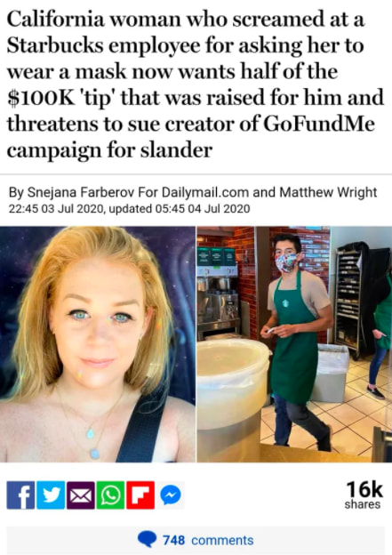Click the 16k shares counter
This screenshot has height=555, width=392.
364,495
